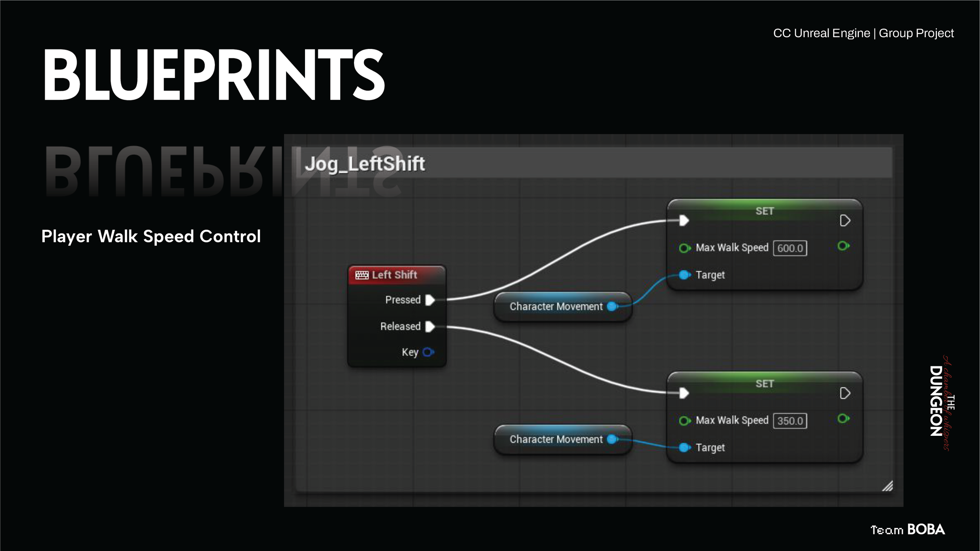Click the Released execution output pin
This screenshot has height=551, width=980.
[x=430, y=326]
